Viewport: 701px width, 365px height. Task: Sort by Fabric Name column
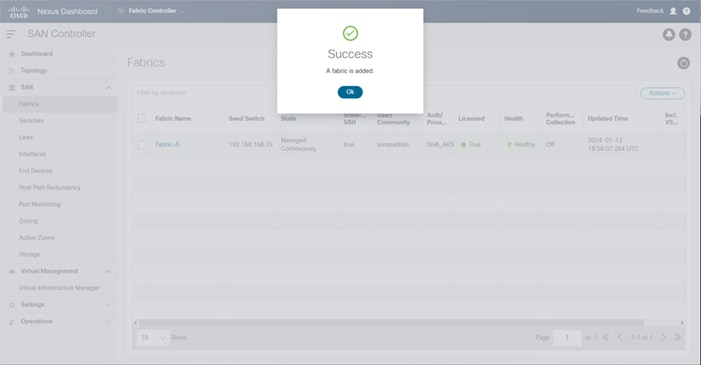tap(173, 119)
